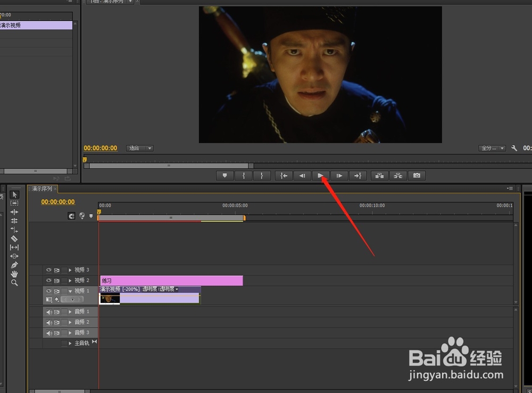
Task: Toggle track lock box for 音频 3
Action: [64, 333]
